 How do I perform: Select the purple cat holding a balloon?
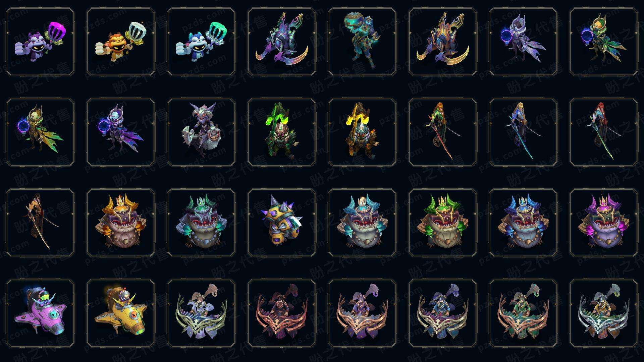coord(40,42)
